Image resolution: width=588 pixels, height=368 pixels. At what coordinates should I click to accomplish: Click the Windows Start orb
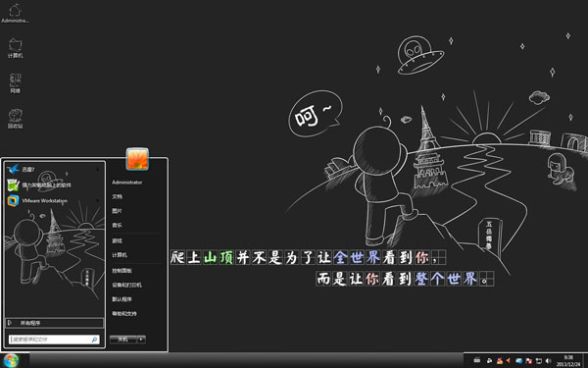(11, 360)
